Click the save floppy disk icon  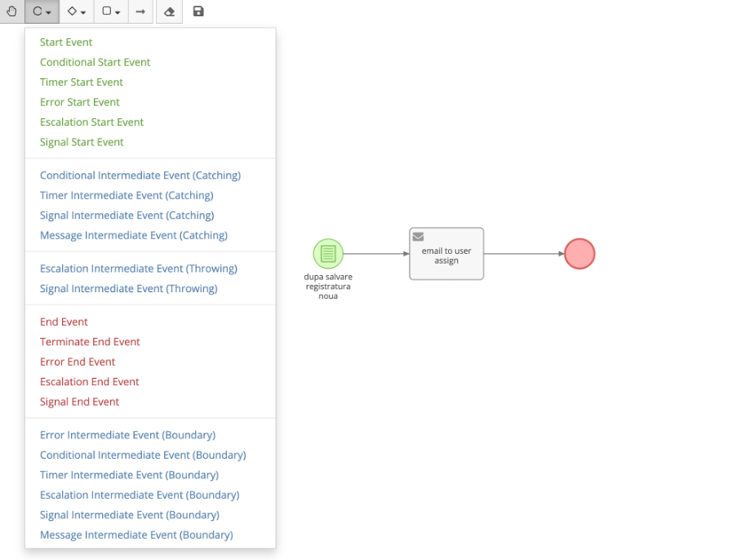click(x=198, y=11)
